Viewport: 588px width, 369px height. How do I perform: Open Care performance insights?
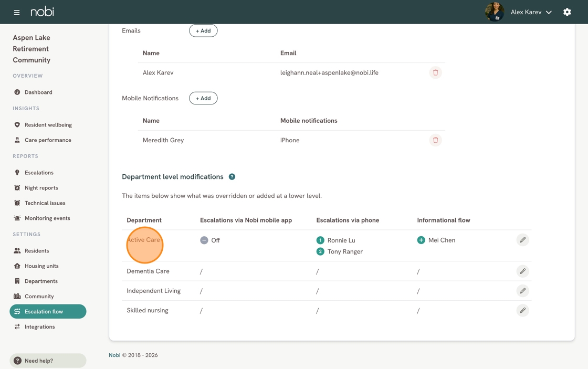[48, 140]
